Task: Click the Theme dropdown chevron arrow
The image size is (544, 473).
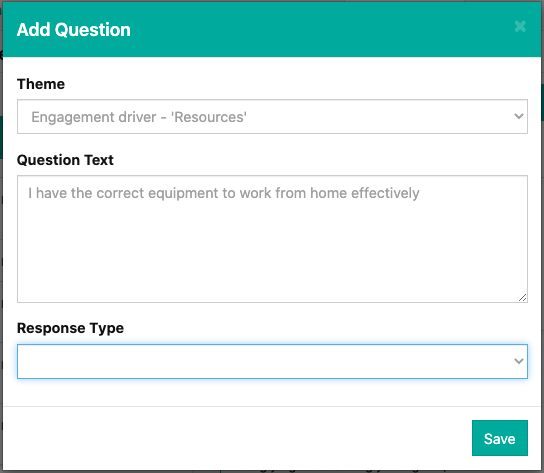Action: click(x=519, y=116)
